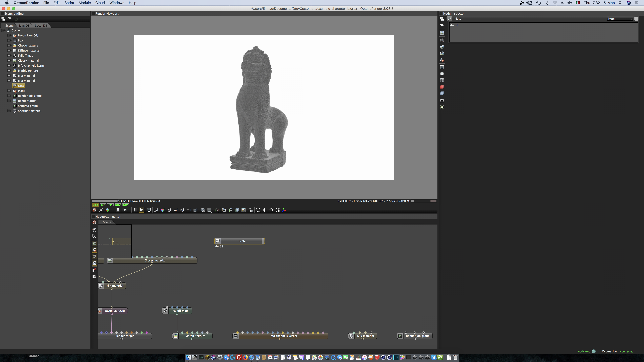Click the Note node comment icon
Viewport: 644px width, 362px height.
coord(217,241)
